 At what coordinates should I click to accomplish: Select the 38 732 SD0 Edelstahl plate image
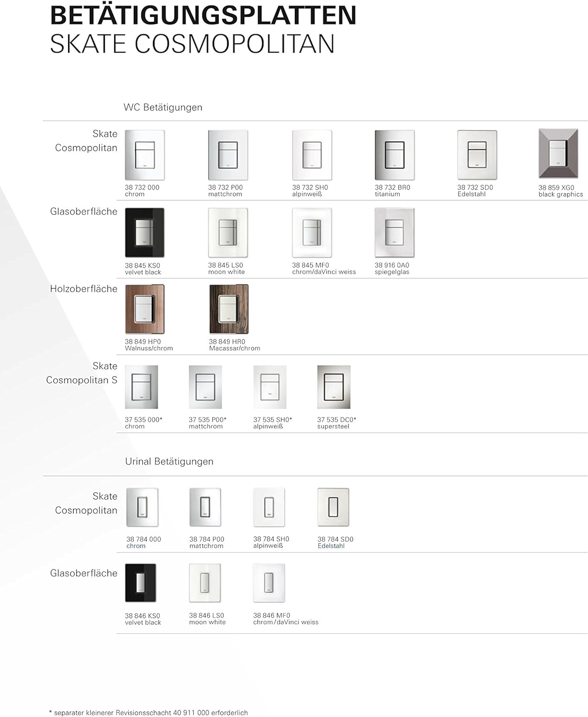pos(477,155)
